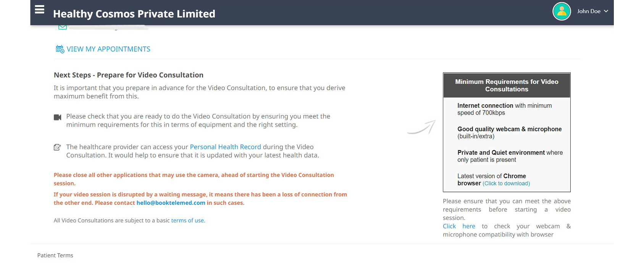The height and width of the screenshot is (276, 644).
Task: Expand the John Doe user dropdown chevron
Action: click(x=606, y=11)
